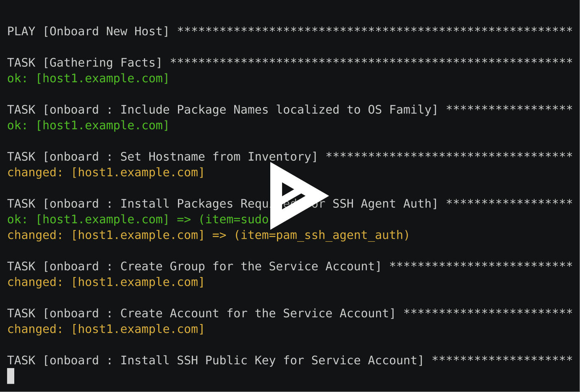The image size is (580, 392).
Task: Select ok result under Include Package Names task
Action: click(x=88, y=125)
